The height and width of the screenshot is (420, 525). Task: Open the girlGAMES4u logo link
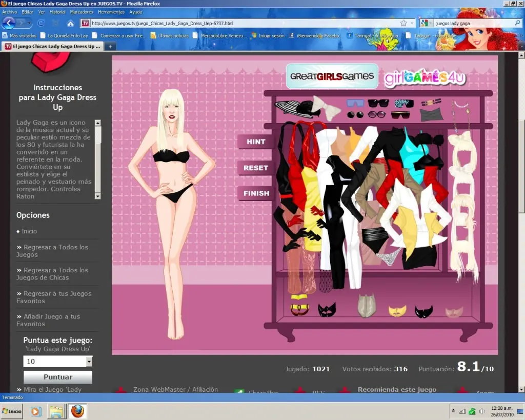point(425,78)
